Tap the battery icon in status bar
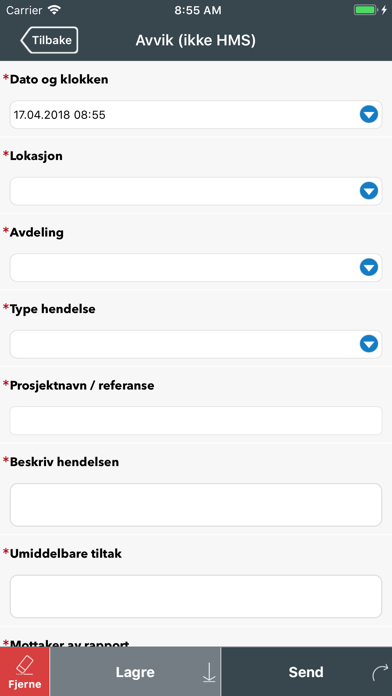 click(x=365, y=10)
